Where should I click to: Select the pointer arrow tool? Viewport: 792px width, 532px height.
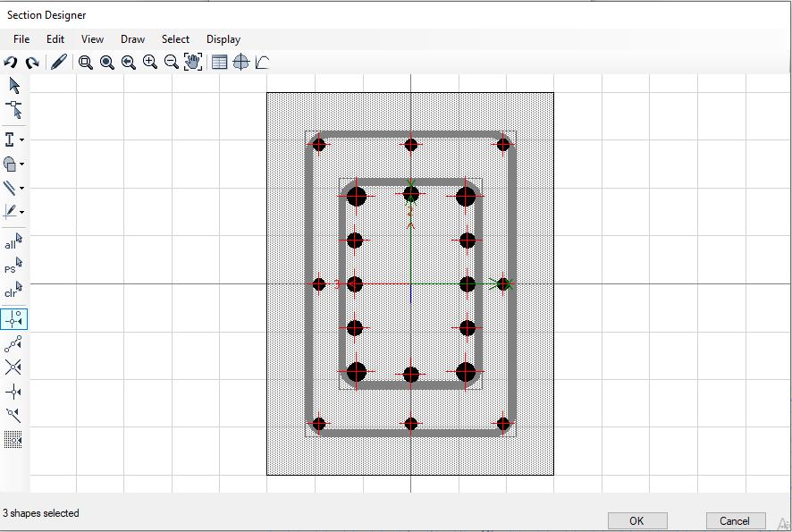coord(14,85)
